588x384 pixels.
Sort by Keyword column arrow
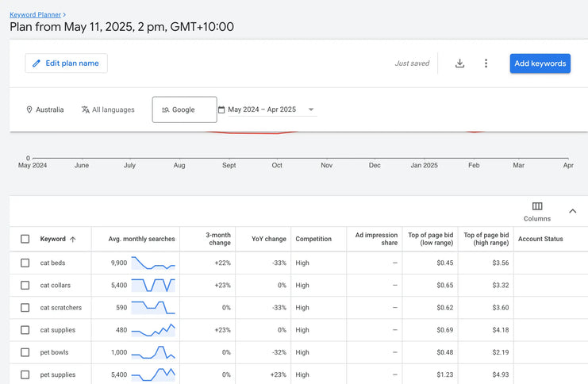pos(73,239)
